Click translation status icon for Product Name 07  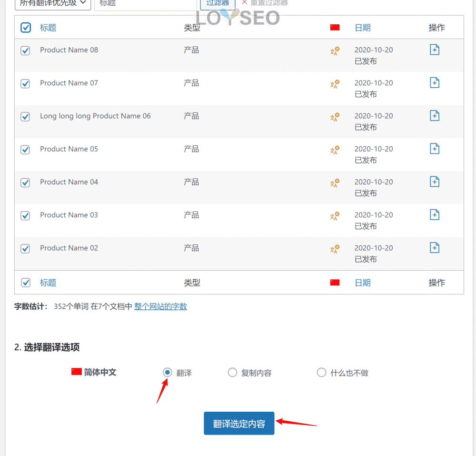pos(335,84)
